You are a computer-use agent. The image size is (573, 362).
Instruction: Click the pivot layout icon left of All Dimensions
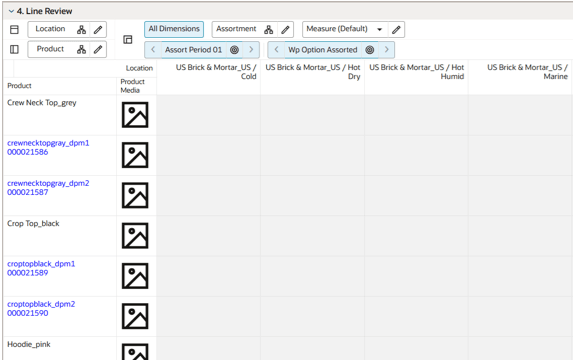[x=128, y=39]
